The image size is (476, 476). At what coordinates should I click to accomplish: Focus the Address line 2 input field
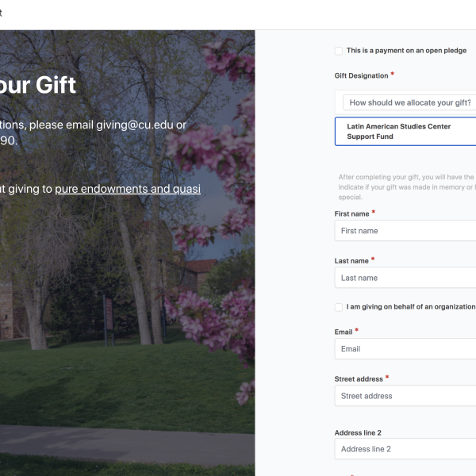[x=406, y=449]
